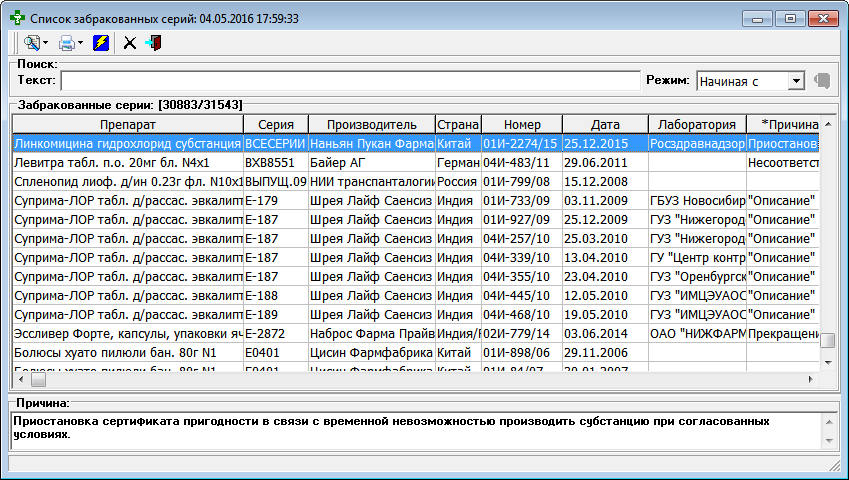Open dropdown arrow next to printer icon
This screenshot has width=849, height=480.
tap(80, 43)
